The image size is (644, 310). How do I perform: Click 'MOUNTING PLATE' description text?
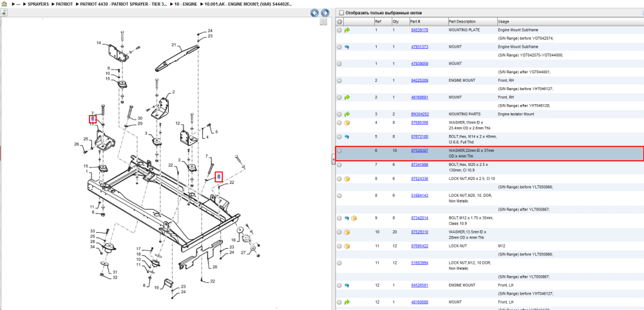tap(464, 30)
